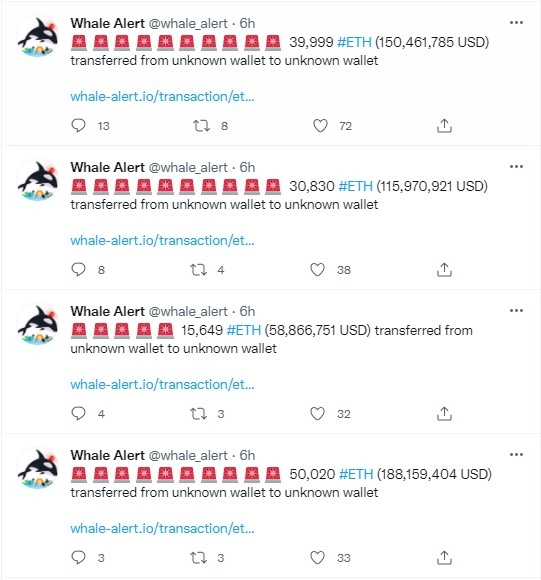Share the 30,830 ETH transfer tweet
This screenshot has height=580, width=541.
444,270
